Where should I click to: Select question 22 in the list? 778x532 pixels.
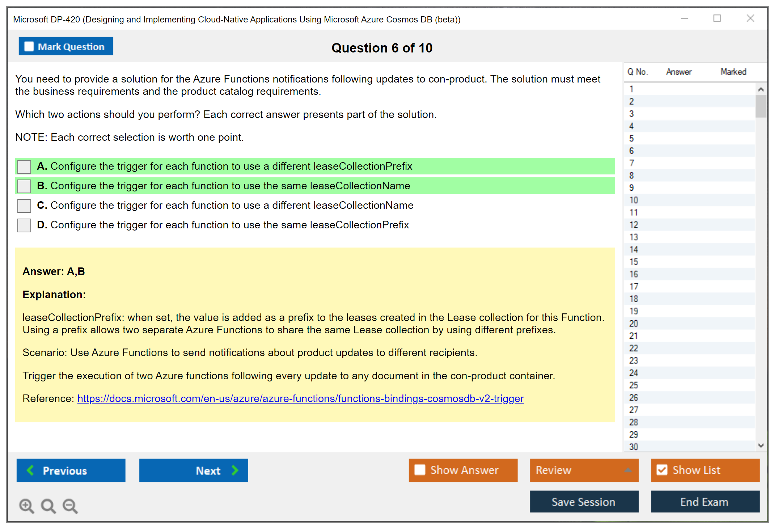pos(634,348)
